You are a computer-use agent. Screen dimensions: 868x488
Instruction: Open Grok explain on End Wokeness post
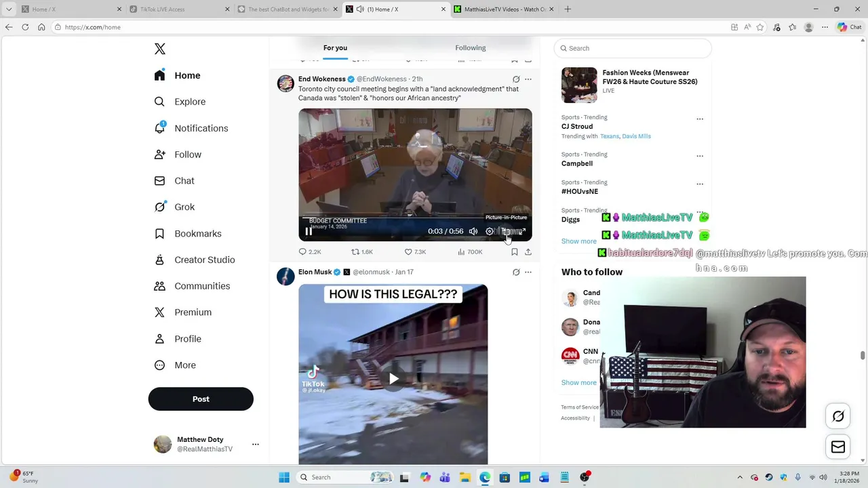pos(516,79)
